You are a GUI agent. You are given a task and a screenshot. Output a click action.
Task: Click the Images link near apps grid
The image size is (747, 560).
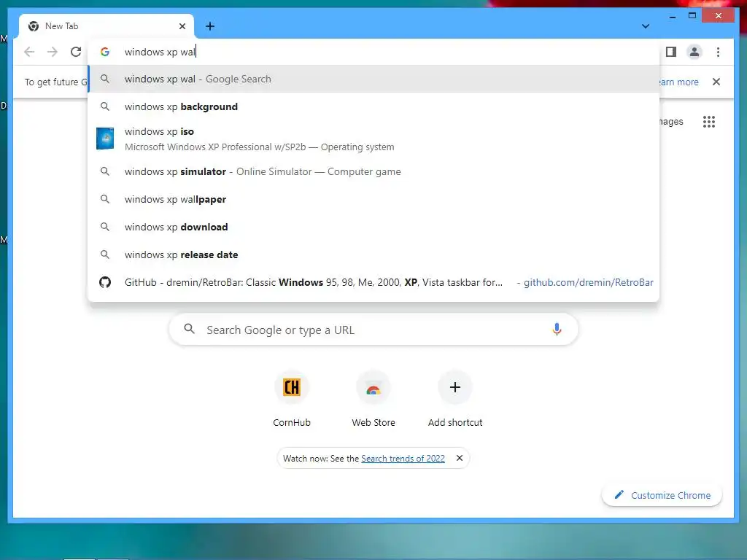(671, 122)
